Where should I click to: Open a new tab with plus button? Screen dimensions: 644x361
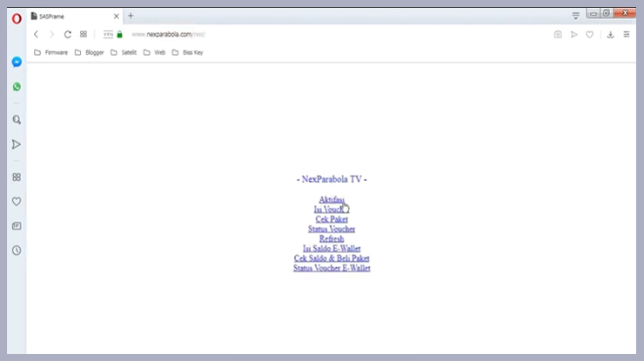131,16
